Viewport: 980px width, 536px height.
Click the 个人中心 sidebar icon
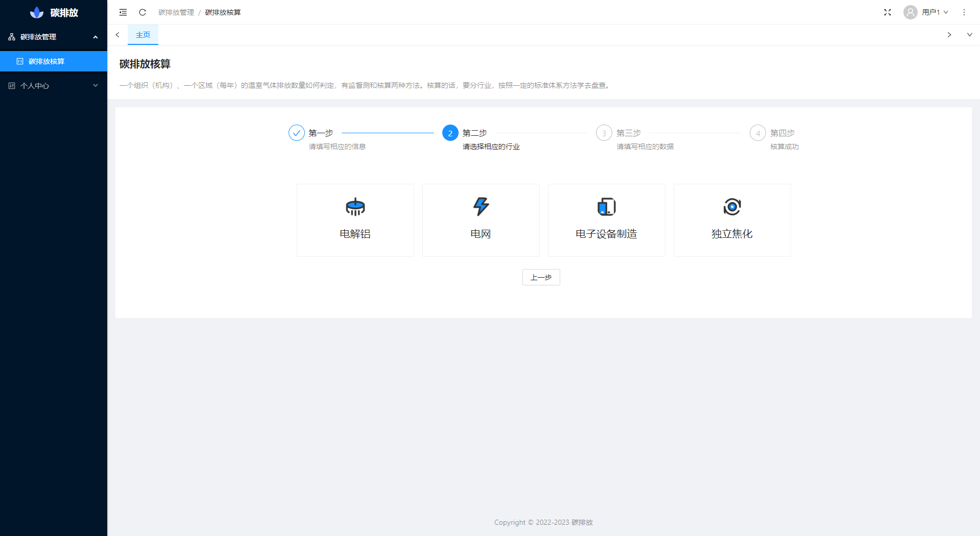pos(12,86)
